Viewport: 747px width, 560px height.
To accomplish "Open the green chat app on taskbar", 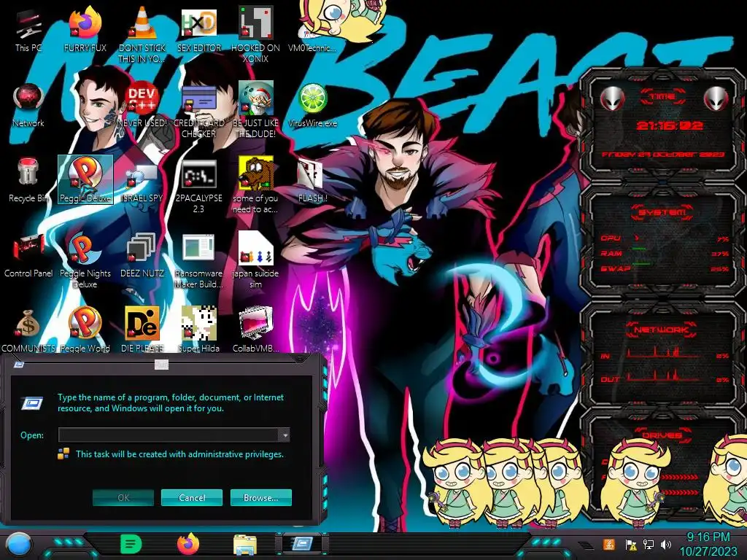I will [131, 544].
